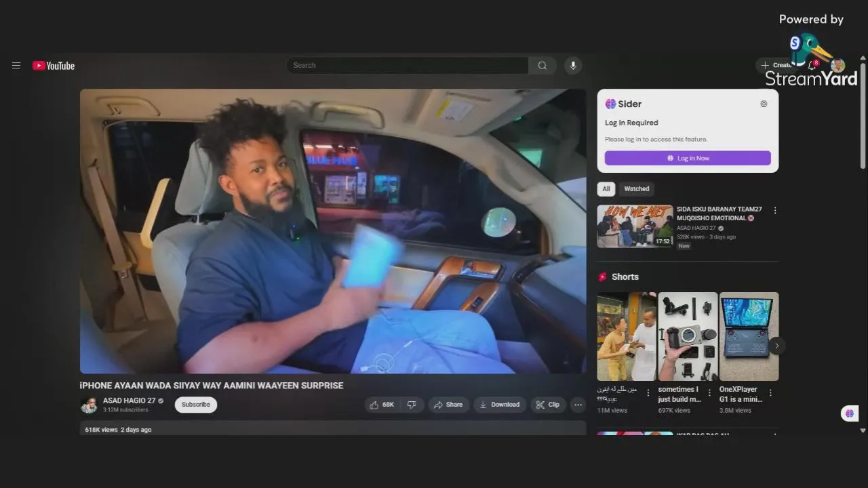Viewport: 868px width, 488px height.
Task: Click the iPHONE AYAAN WADA video title
Action: click(212, 386)
